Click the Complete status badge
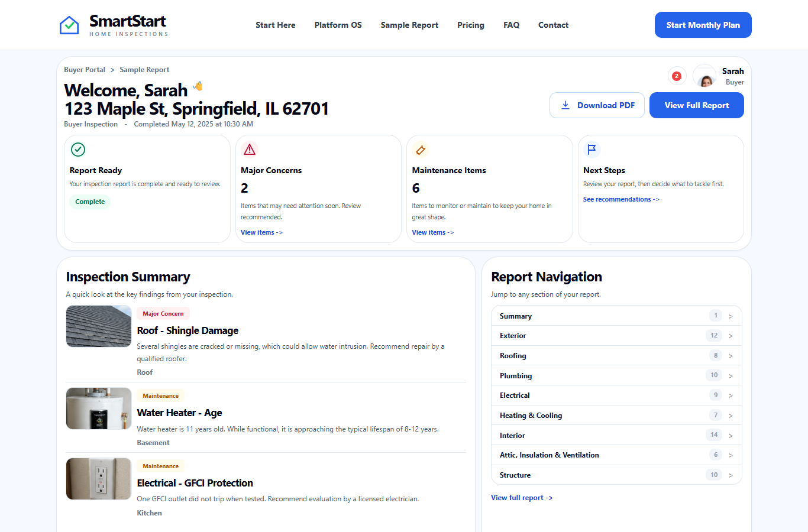 pos(90,202)
